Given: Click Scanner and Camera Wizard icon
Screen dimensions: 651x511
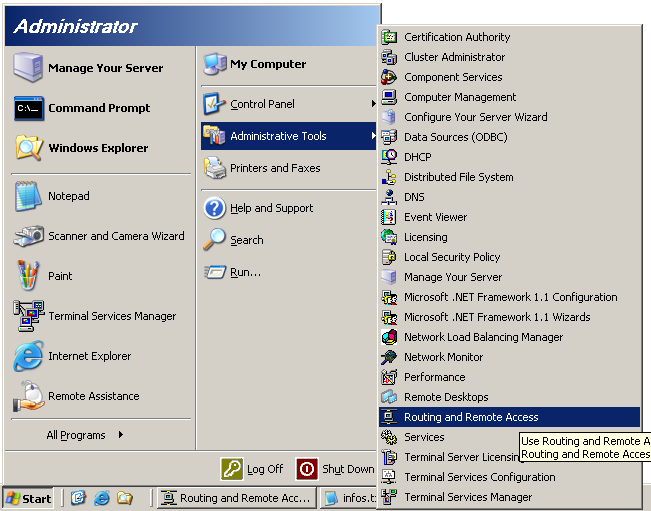Looking at the screenshot, I should click(x=29, y=236).
